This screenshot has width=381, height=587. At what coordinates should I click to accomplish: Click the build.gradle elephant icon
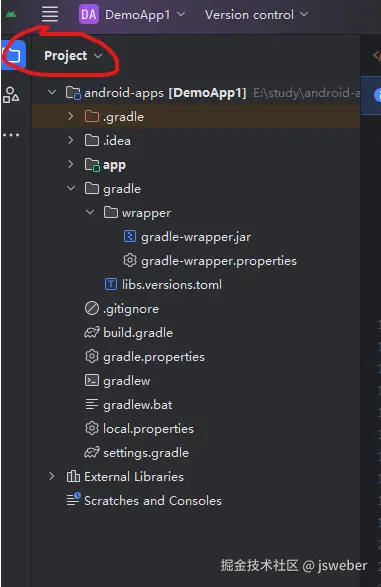[92, 332]
